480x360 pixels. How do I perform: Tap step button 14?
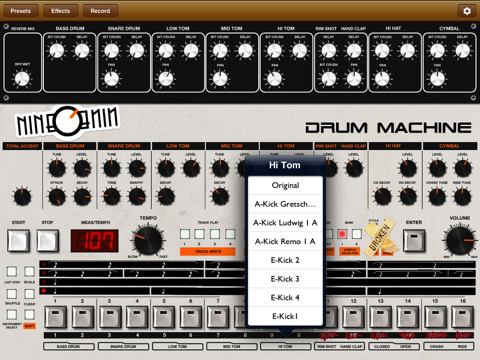(x=407, y=317)
